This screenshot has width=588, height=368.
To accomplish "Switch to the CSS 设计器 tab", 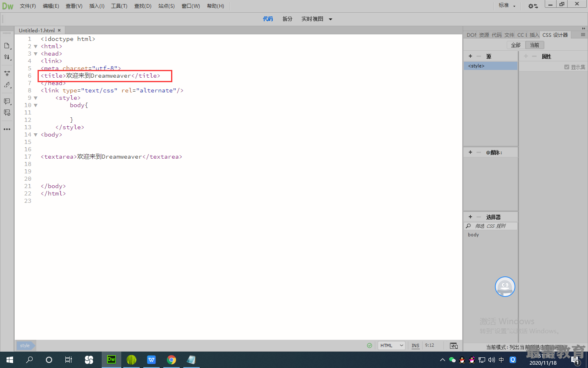I will click(555, 35).
